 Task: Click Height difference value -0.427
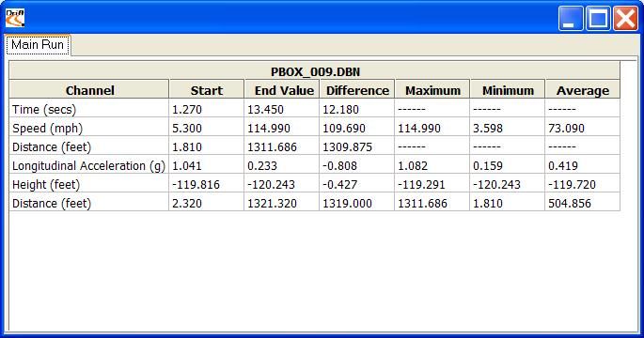339,185
